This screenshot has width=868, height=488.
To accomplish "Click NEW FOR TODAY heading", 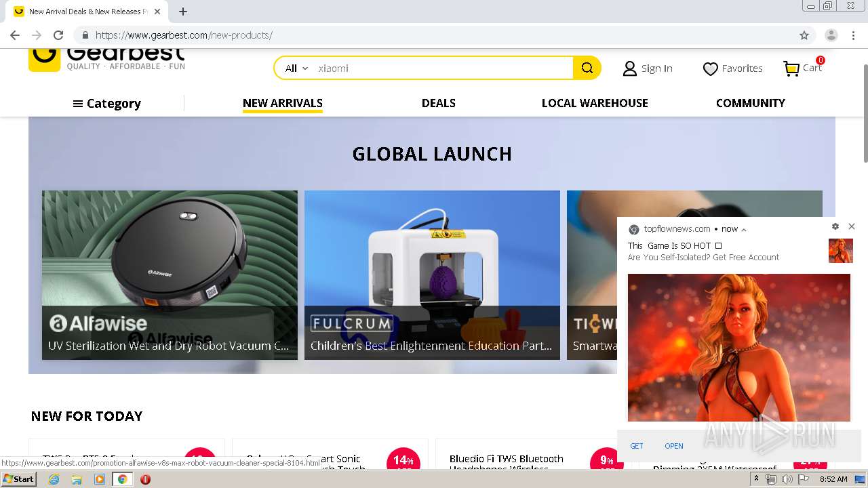I will click(87, 416).
